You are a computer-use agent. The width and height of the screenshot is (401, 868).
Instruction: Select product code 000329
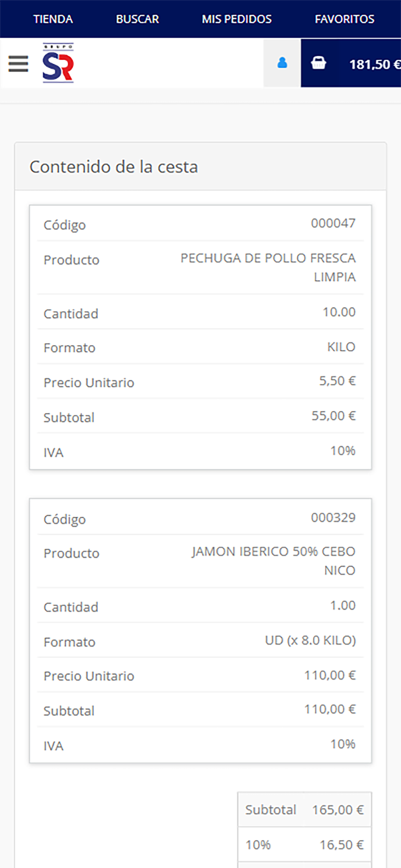333,517
